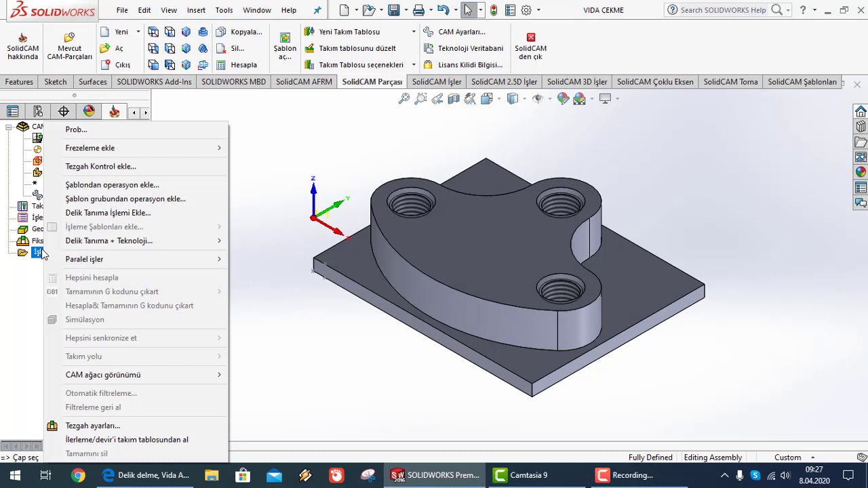Click SolidCAM manager tab icon

pos(114,112)
